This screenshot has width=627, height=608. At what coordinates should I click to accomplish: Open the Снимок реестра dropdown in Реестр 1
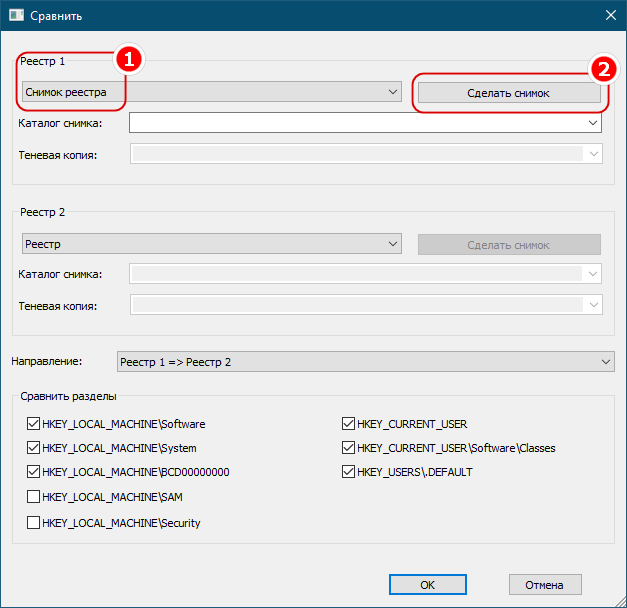(212, 92)
